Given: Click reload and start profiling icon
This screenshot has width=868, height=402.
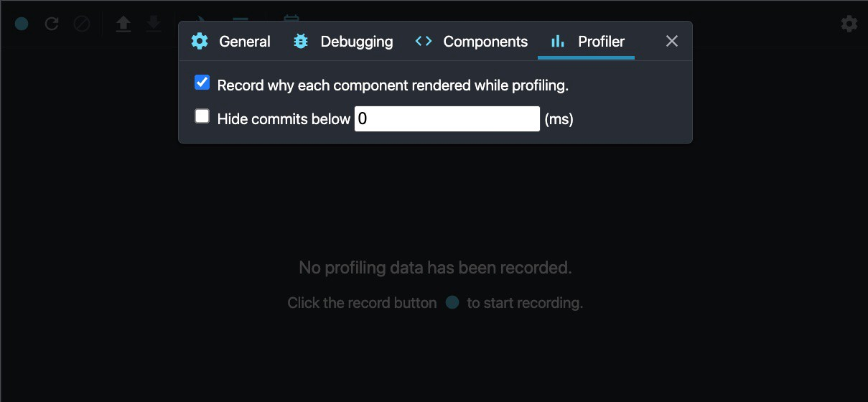Looking at the screenshot, I should click(52, 24).
